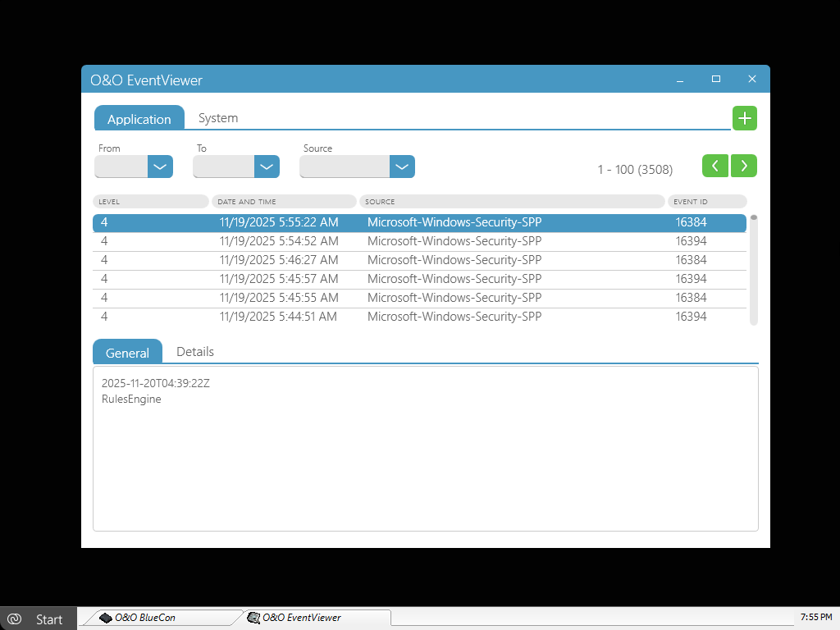The width and height of the screenshot is (840, 630).
Task: Maximize the O&O EventViewer window
Action: (x=715, y=80)
